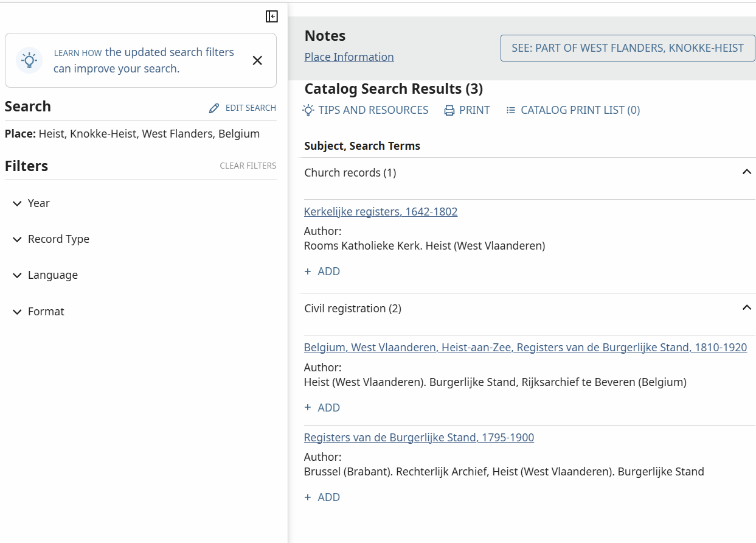Image resolution: width=756 pixels, height=543 pixels.
Task: Click the Notes heading
Action: click(325, 36)
